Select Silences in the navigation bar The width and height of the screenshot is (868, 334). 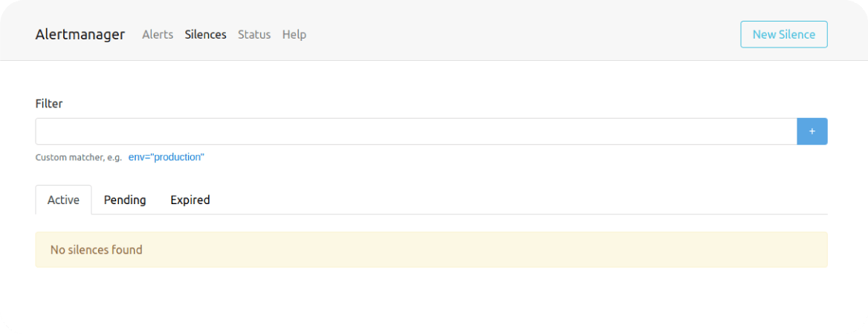tap(206, 34)
